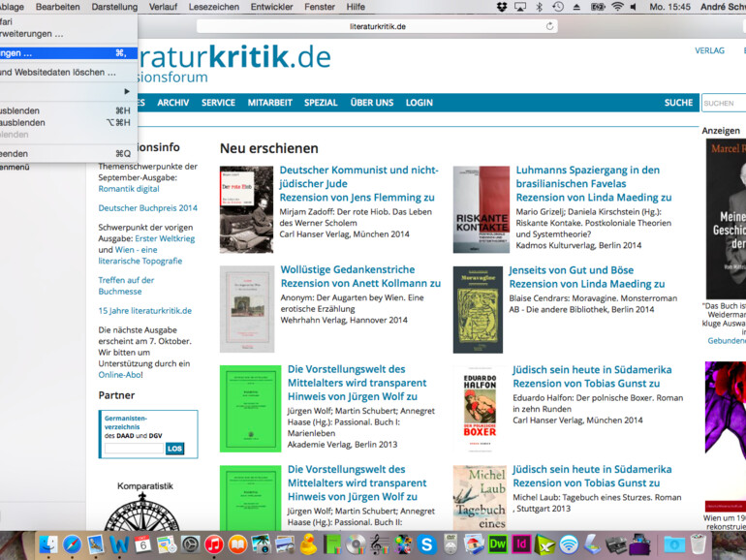Open Finder from the Dock
The width and height of the screenshot is (746, 560).
pyautogui.click(x=48, y=544)
